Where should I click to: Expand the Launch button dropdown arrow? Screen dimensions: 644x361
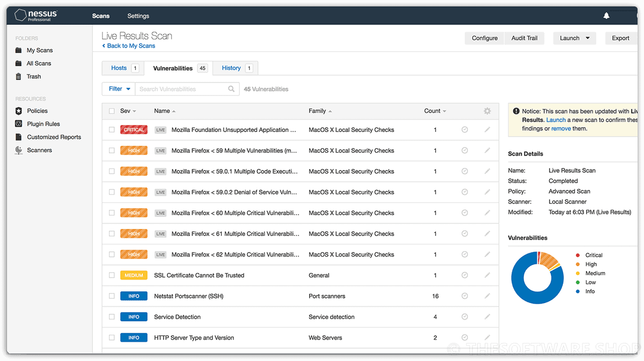[588, 38]
